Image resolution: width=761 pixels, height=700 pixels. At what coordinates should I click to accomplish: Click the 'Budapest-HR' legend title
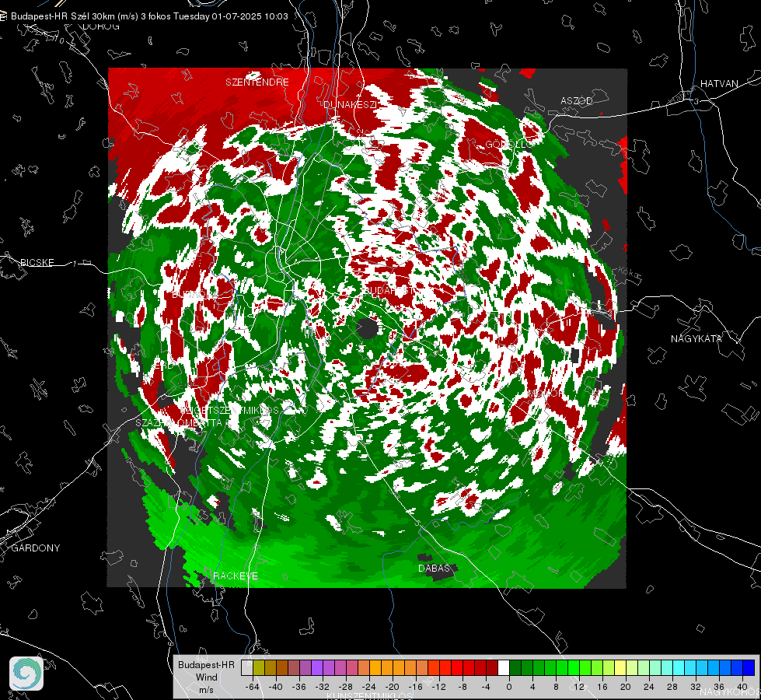click(206, 664)
